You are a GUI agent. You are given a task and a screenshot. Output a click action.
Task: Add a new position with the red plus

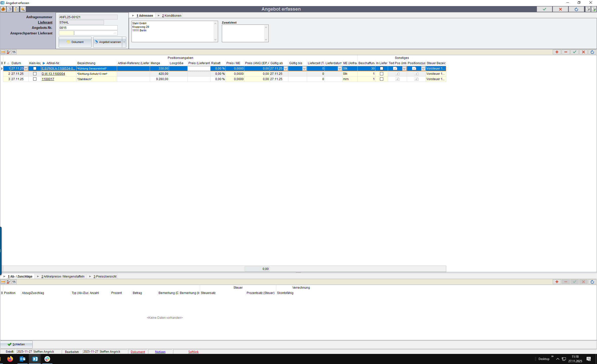557,52
